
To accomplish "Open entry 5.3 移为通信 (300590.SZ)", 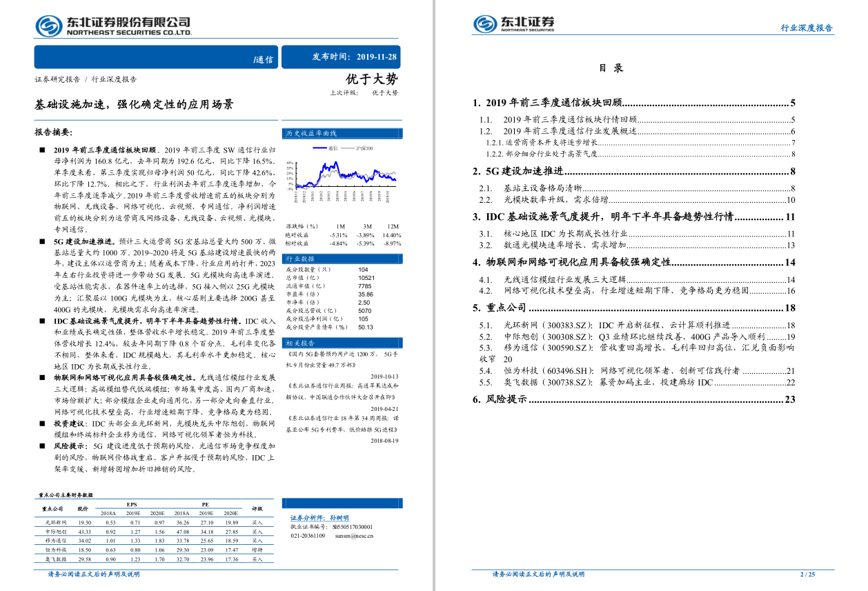I will tap(638, 353).
